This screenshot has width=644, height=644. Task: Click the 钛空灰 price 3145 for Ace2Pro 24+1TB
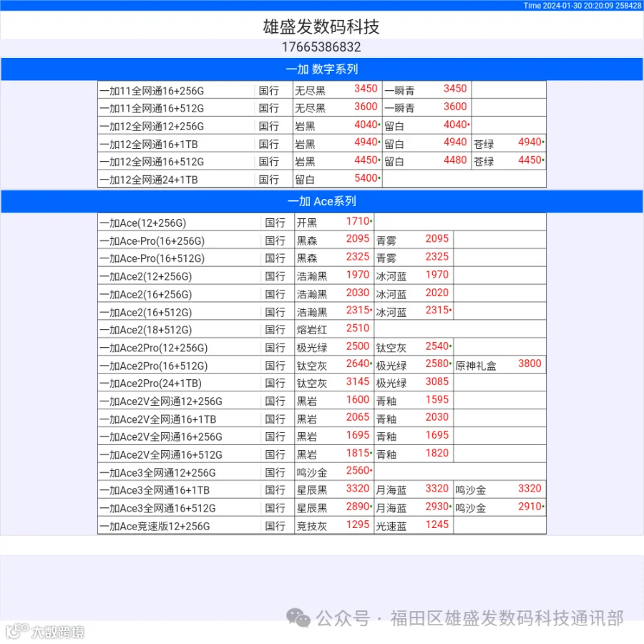(x=358, y=381)
